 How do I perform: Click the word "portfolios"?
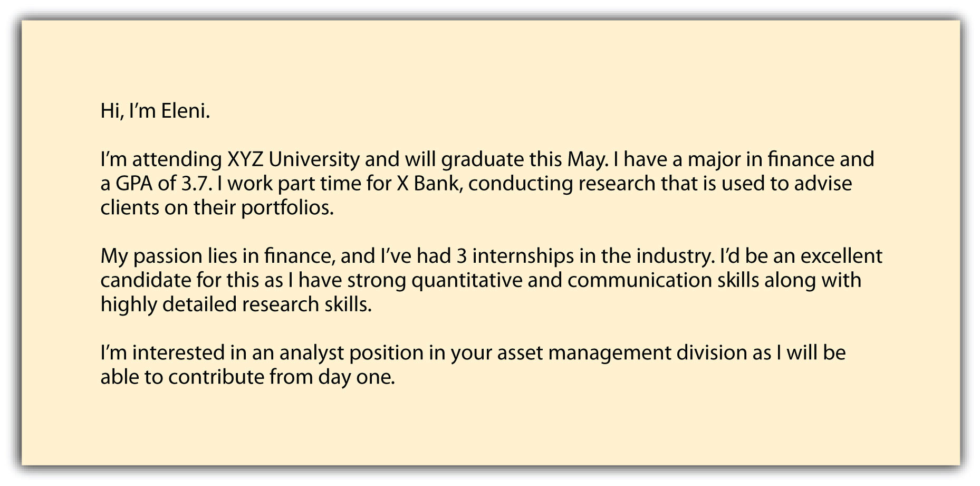pyautogui.click(x=287, y=208)
